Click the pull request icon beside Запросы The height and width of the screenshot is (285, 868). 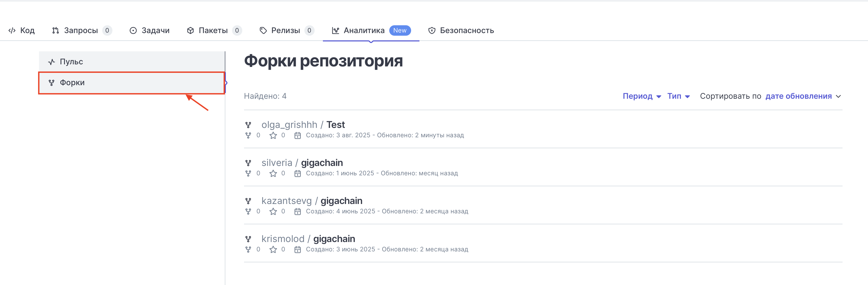click(x=56, y=30)
